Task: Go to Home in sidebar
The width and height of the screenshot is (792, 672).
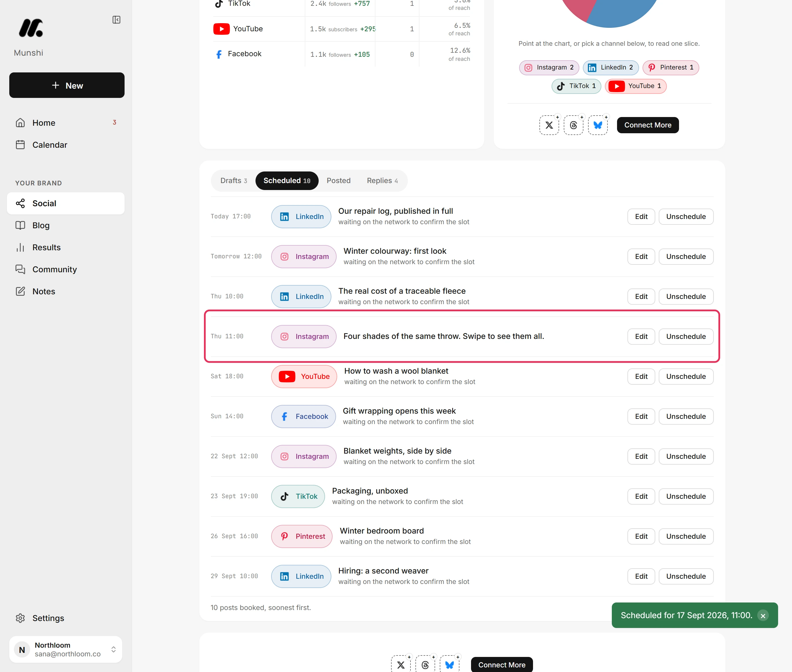Action: (x=65, y=123)
